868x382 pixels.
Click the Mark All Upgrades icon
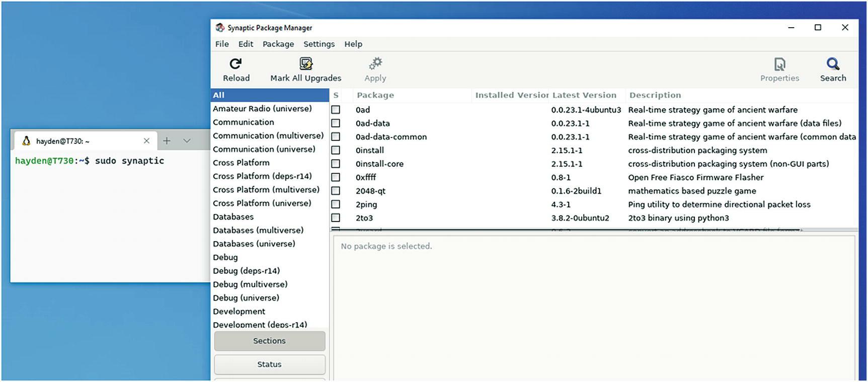(x=306, y=64)
